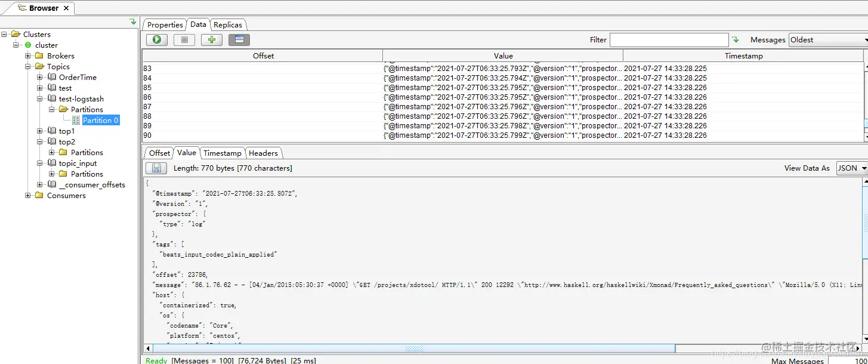The height and width of the screenshot is (364, 868).
Task: Switch to the Properties tab
Action: point(165,24)
